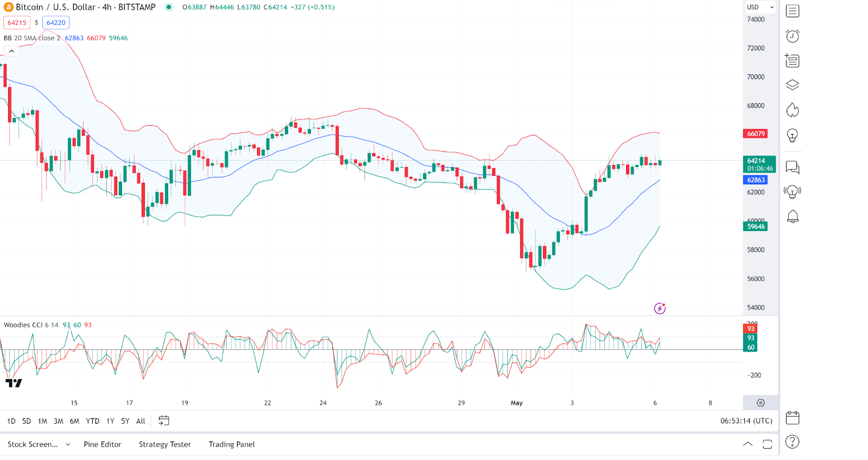This screenshot has height=460, width=868.
Task: Click the green market status dot
Action: tap(169, 7)
